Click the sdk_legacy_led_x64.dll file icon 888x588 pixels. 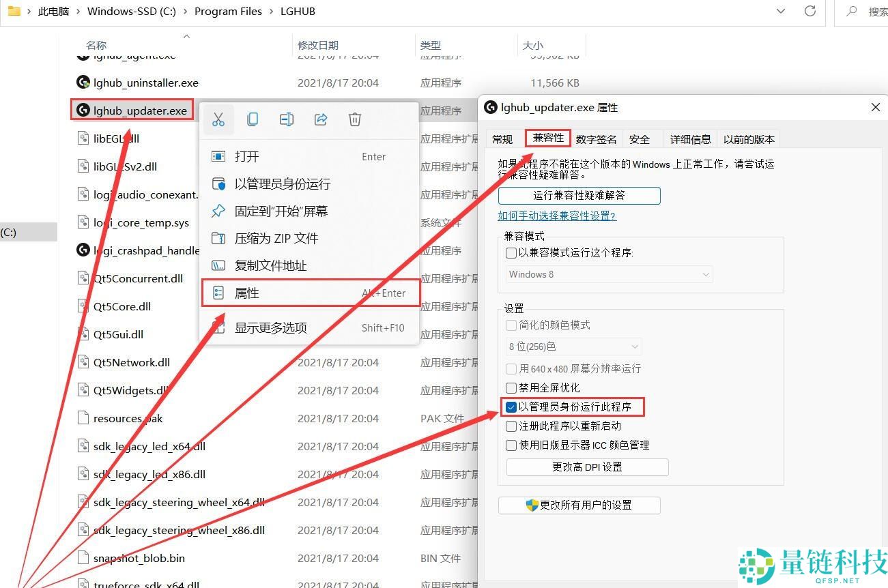pyautogui.click(x=83, y=446)
